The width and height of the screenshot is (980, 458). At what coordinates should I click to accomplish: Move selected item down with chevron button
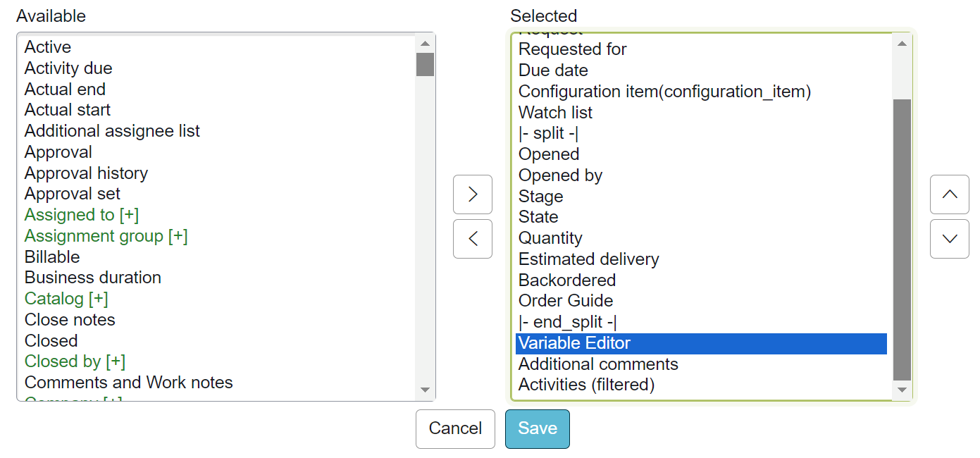click(x=949, y=239)
